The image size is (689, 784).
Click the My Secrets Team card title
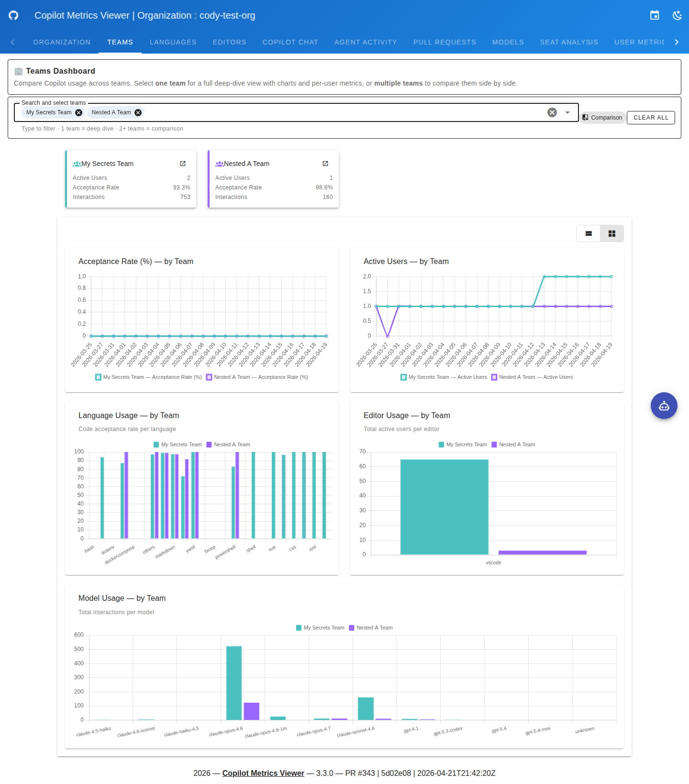click(108, 164)
